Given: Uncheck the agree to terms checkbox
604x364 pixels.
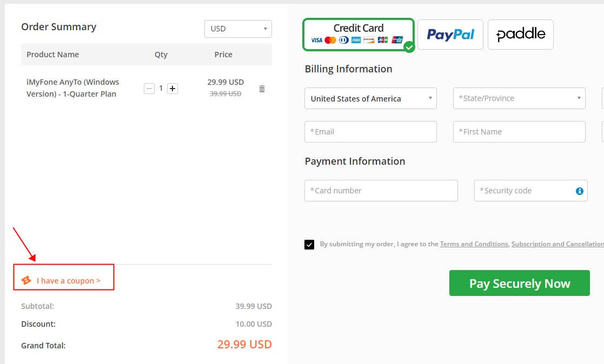Looking at the screenshot, I should [x=309, y=245].
